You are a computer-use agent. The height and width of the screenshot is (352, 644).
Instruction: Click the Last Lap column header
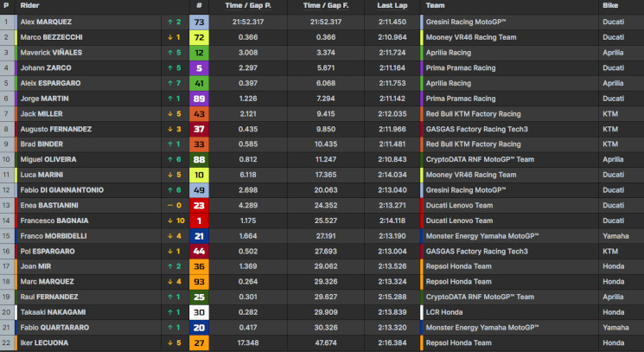[392, 6]
